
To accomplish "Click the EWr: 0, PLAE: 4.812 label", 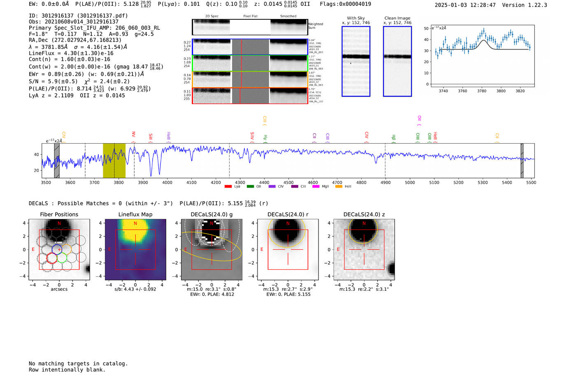I will pos(212,295).
